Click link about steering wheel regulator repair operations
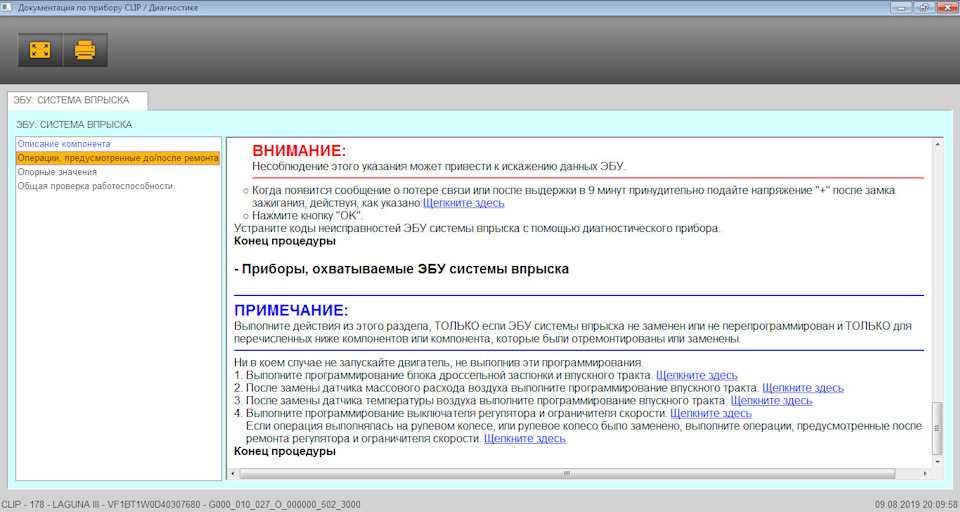This screenshot has height=512, width=960. point(524,439)
